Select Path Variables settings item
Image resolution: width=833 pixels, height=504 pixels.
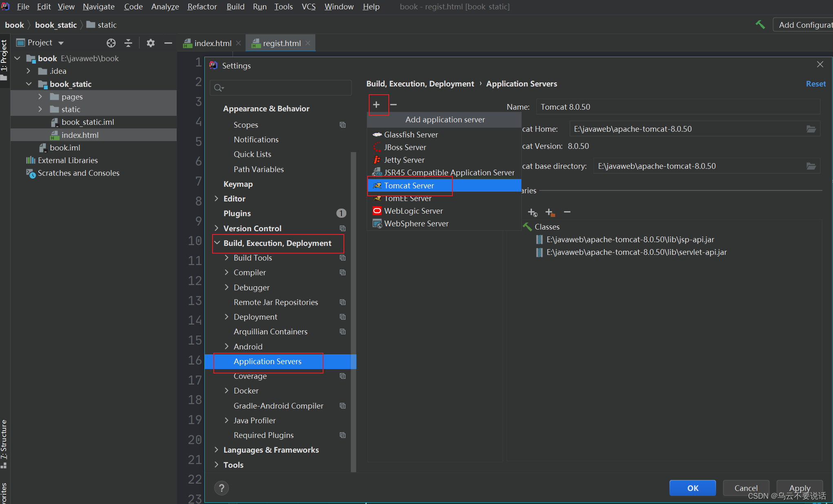tap(259, 169)
